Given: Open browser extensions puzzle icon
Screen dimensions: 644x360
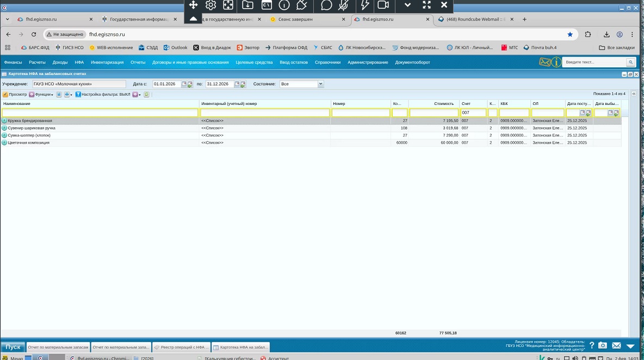Looking at the screenshot, I should [588, 34].
